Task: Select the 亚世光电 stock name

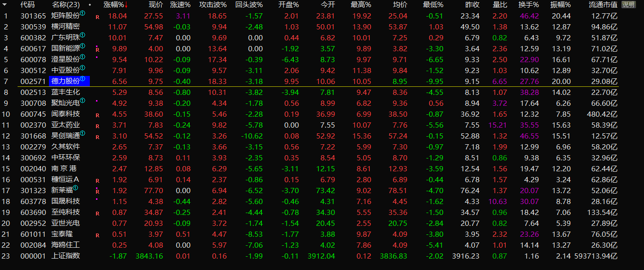Action: tap(66, 223)
